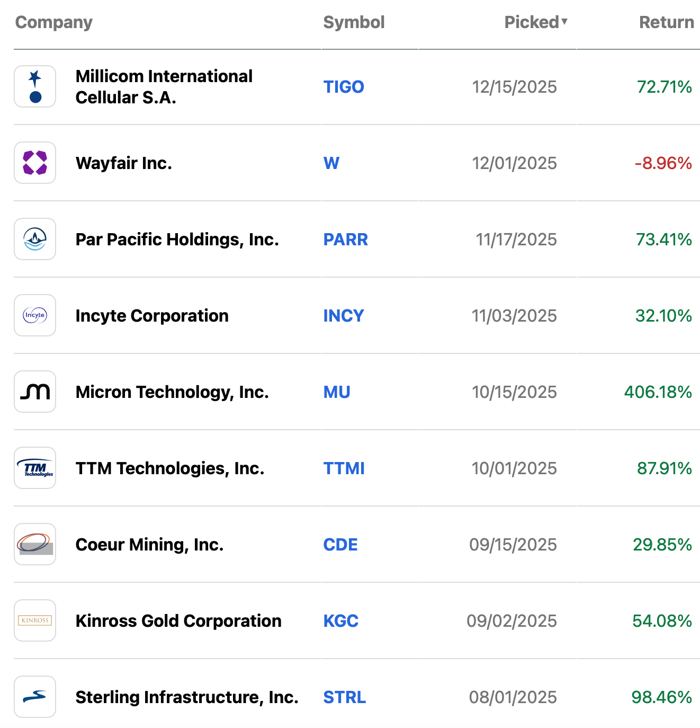Sort table by Company header
Viewport: 700px width, 728px height.
[x=54, y=22]
